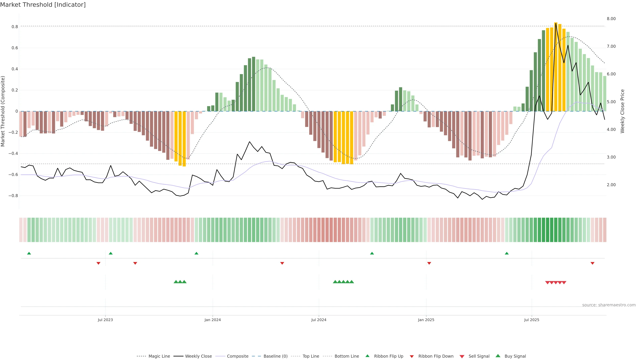Click the Buy Signal legend triangle
644x362 pixels.
click(x=498, y=356)
